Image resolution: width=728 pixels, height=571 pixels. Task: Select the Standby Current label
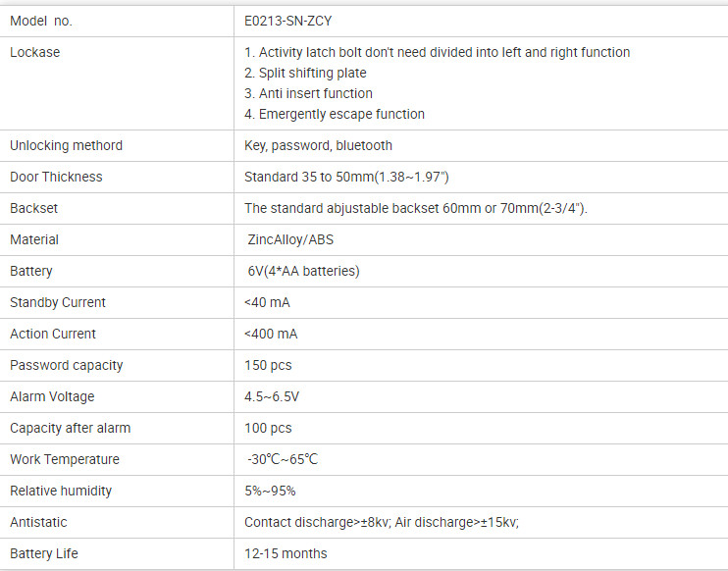tap(58, 302)
